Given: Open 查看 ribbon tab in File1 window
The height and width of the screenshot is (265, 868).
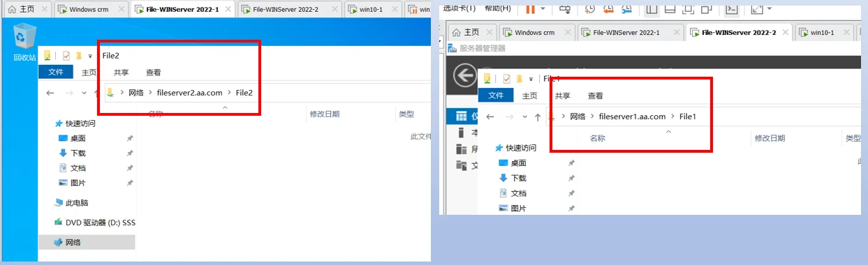Looking at the screenshot, I should (595, 96).
